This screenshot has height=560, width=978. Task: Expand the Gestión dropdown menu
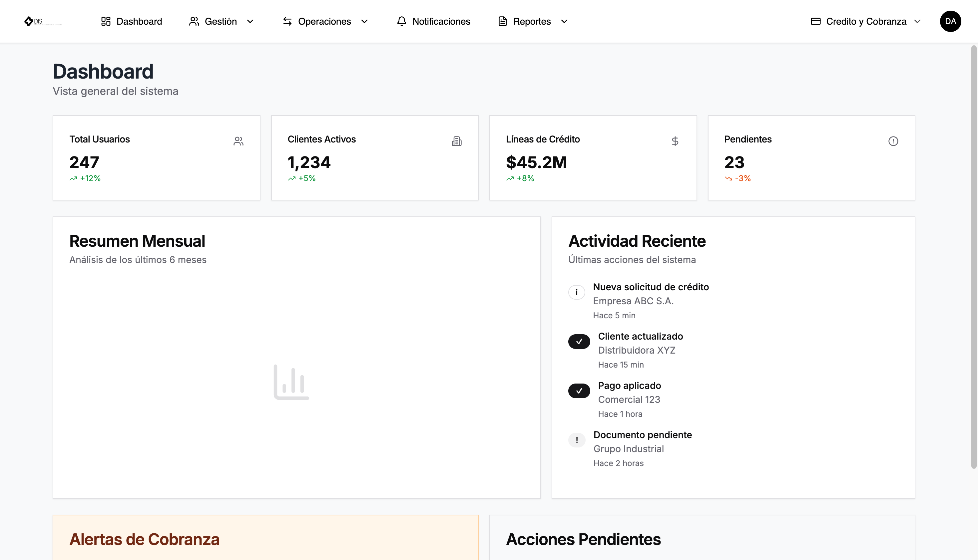[222, 21]
